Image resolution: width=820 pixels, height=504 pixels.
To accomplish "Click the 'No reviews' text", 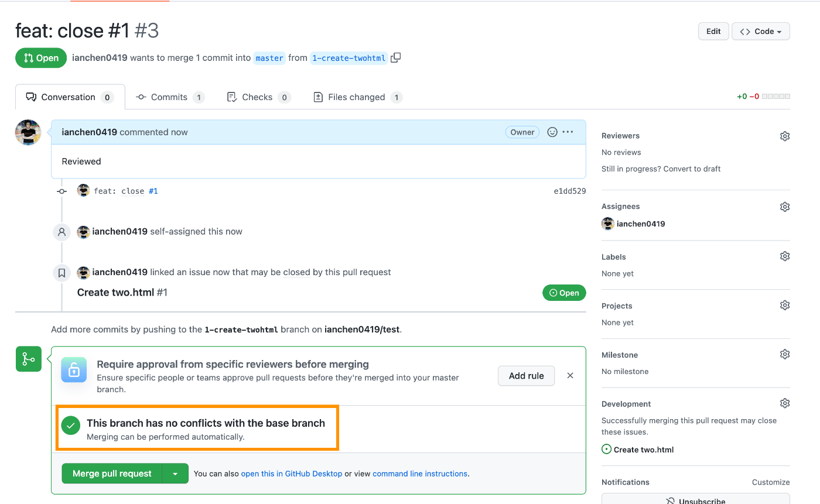I will click(x=621, y=152).
